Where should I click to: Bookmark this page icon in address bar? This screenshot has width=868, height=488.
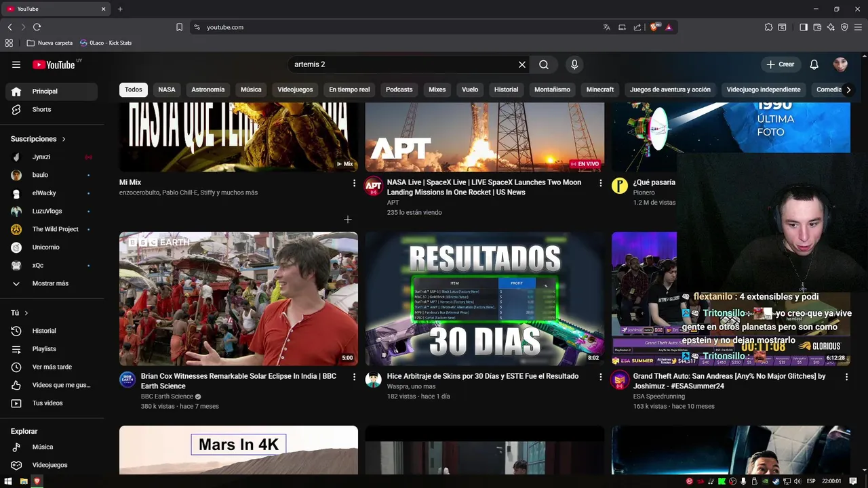click(x=179, y=27)
